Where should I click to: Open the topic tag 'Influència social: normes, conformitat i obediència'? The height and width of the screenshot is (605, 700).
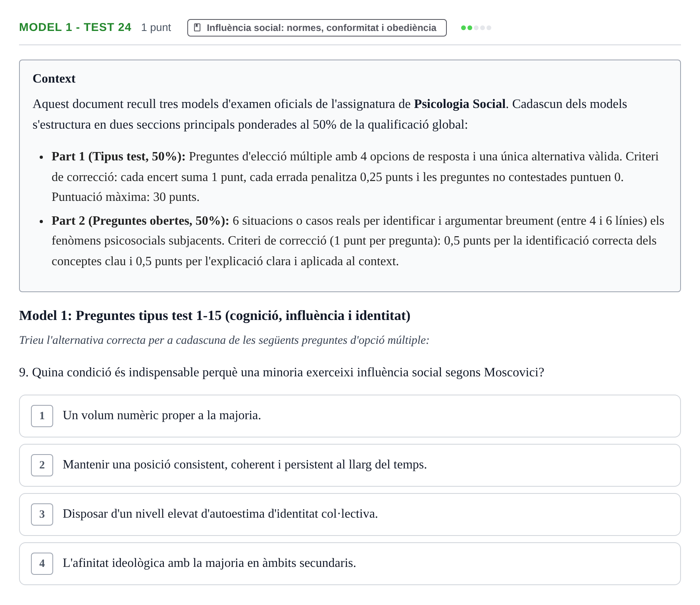[x=317, y=27]
